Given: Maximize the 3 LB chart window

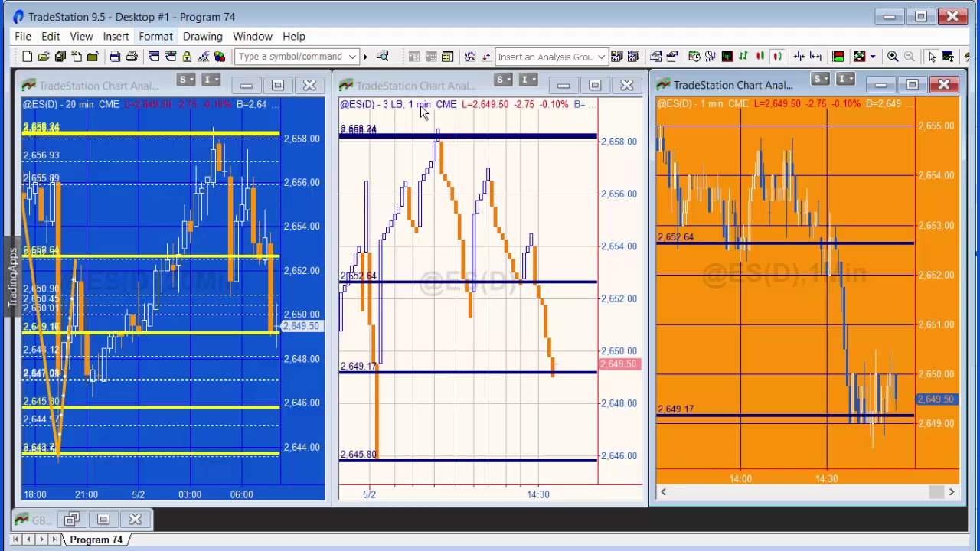Looking at the screenshot, I should (x=595, y=85).
